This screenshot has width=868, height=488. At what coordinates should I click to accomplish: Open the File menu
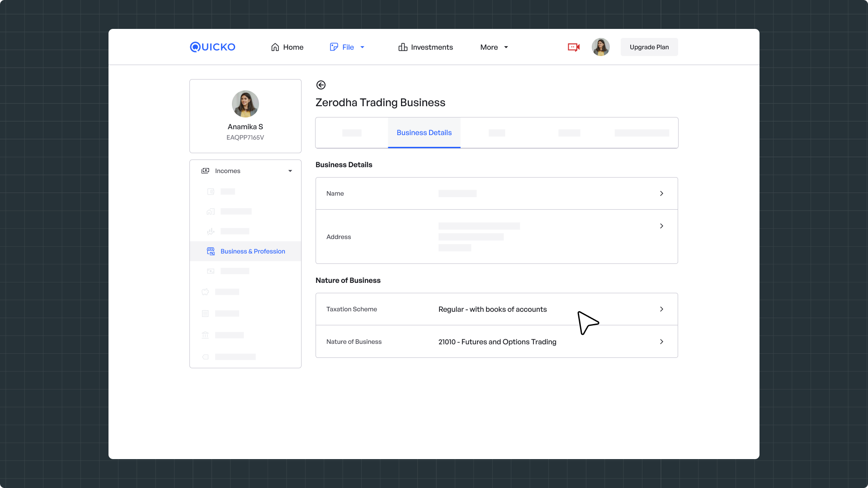click(347, 47)
